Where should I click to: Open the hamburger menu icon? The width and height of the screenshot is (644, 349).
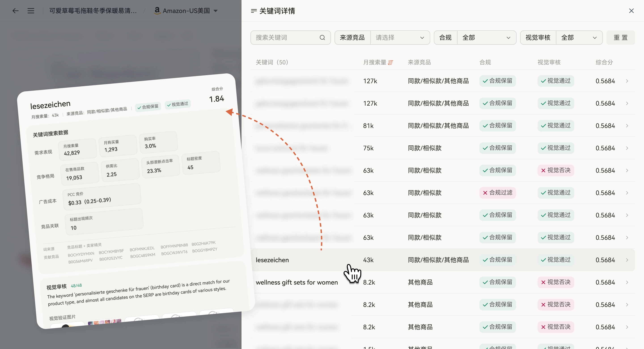coord(31,11)
